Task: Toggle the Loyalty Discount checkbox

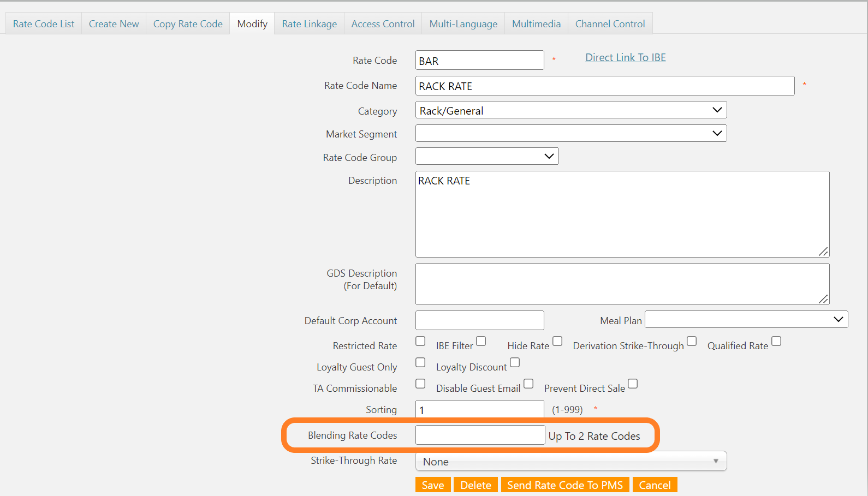Action: [515, 362]
